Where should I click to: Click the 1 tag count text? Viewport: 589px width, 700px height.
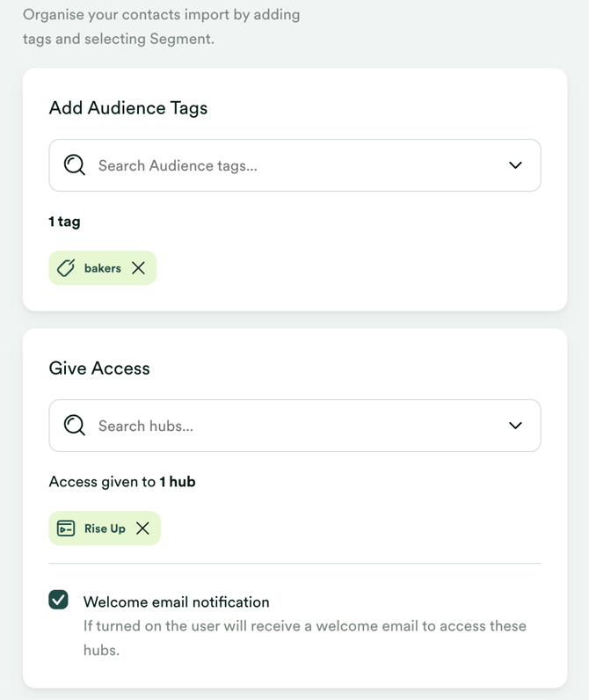click(x=65, y=222)
